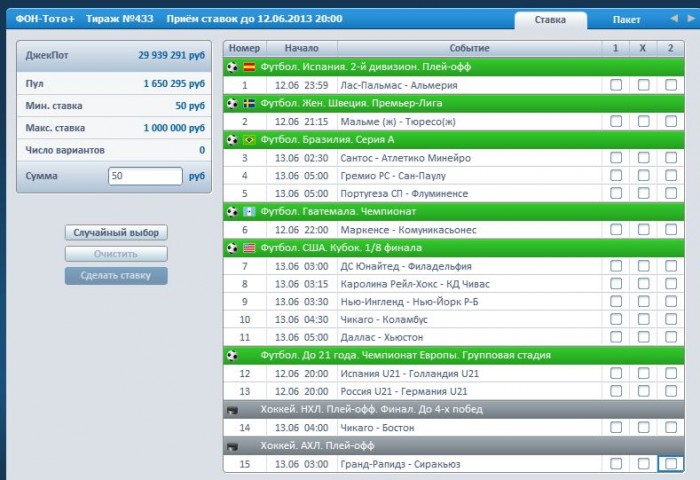Click the soccer ball icon in the До 21 года header

232,355
